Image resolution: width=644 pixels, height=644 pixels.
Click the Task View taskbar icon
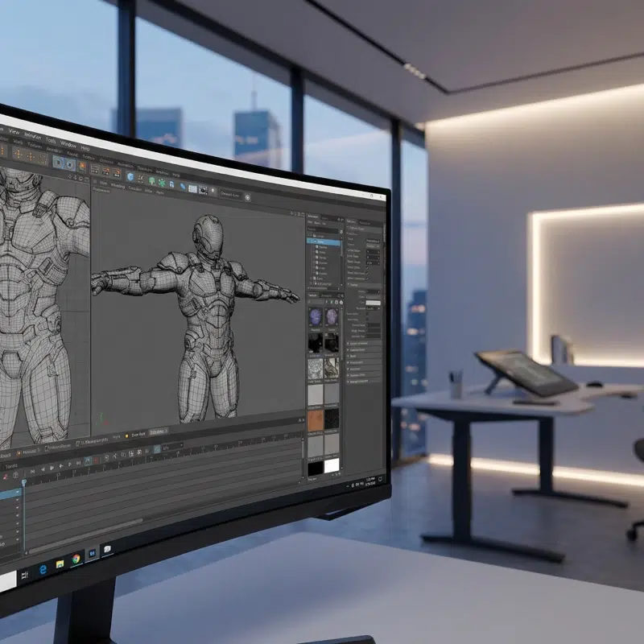coord(25,575)
